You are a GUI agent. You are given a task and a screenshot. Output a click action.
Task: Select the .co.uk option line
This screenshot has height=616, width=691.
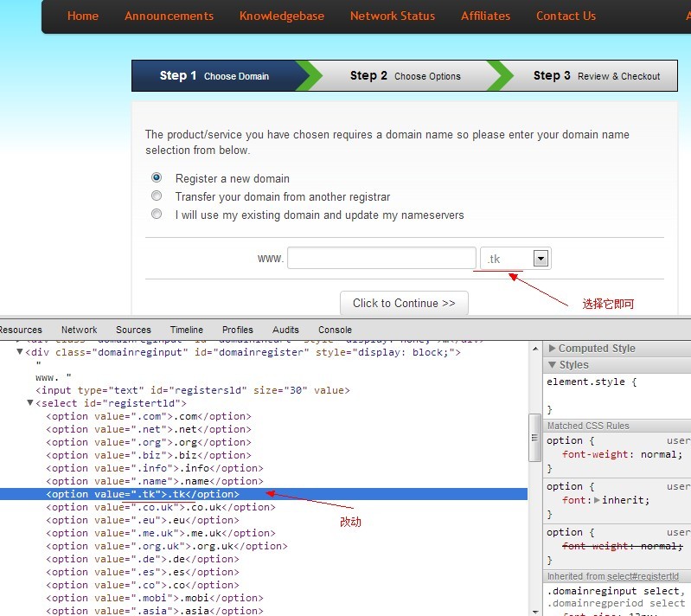pyautogui.click(x=160, y=507)
